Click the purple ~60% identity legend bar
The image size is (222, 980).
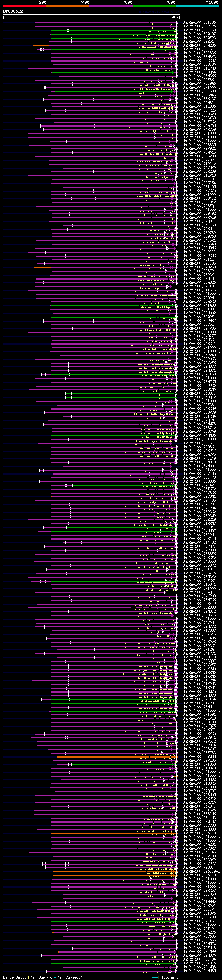coord(111,6)
